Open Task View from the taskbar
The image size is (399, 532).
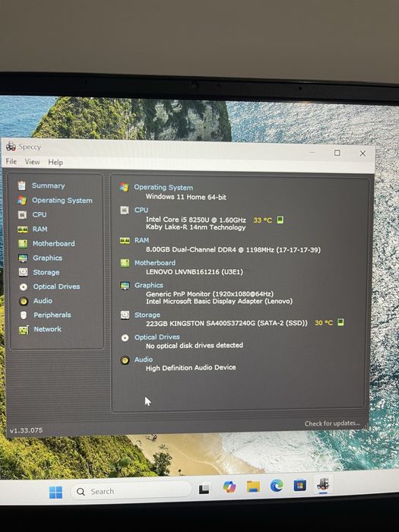[x=204, y=489]
